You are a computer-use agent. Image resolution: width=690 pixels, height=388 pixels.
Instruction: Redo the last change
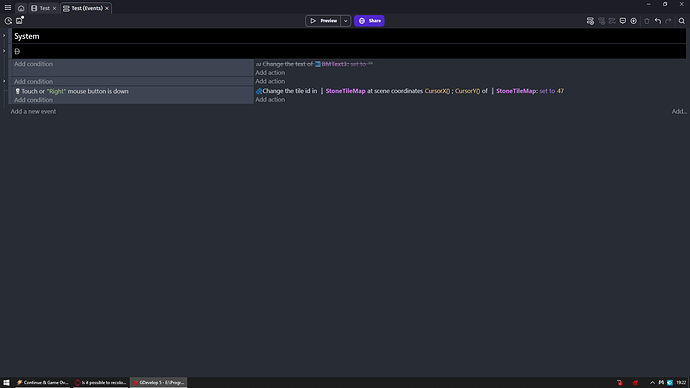point(668,21)
